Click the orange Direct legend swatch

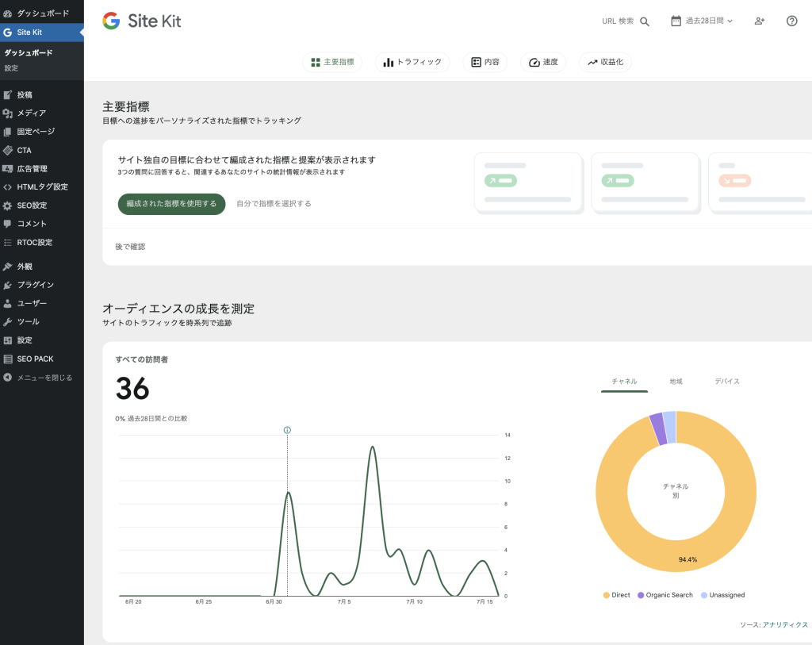pyautogui.click(x=605, y=594)
